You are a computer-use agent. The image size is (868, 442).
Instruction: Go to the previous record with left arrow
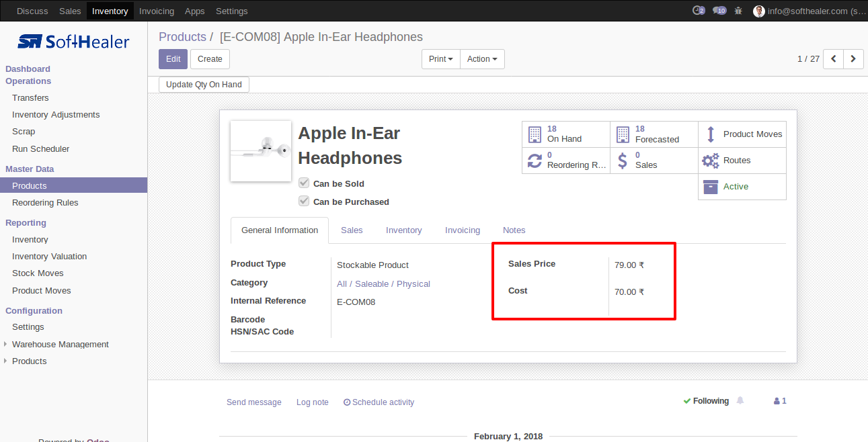click(834, 59)
